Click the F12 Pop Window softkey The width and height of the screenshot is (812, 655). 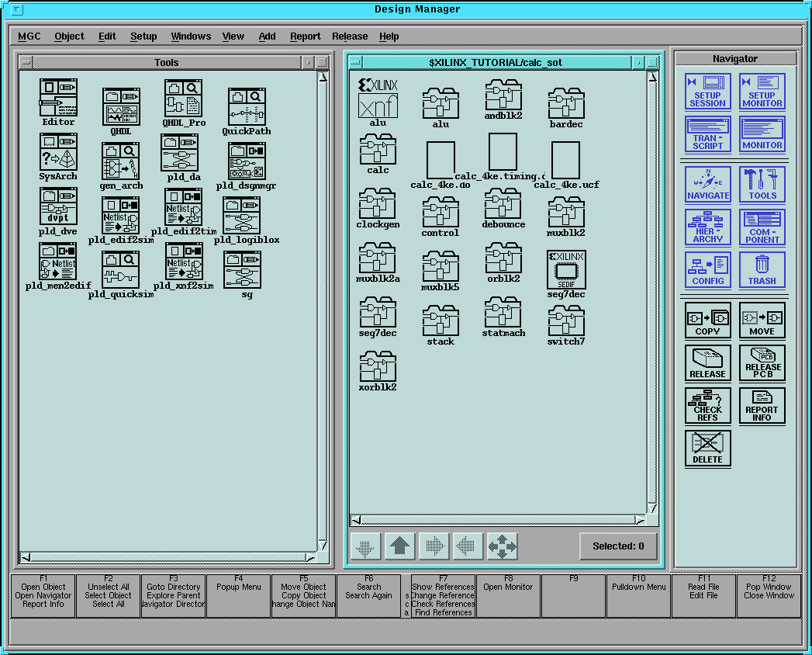(x=769, y=595)
